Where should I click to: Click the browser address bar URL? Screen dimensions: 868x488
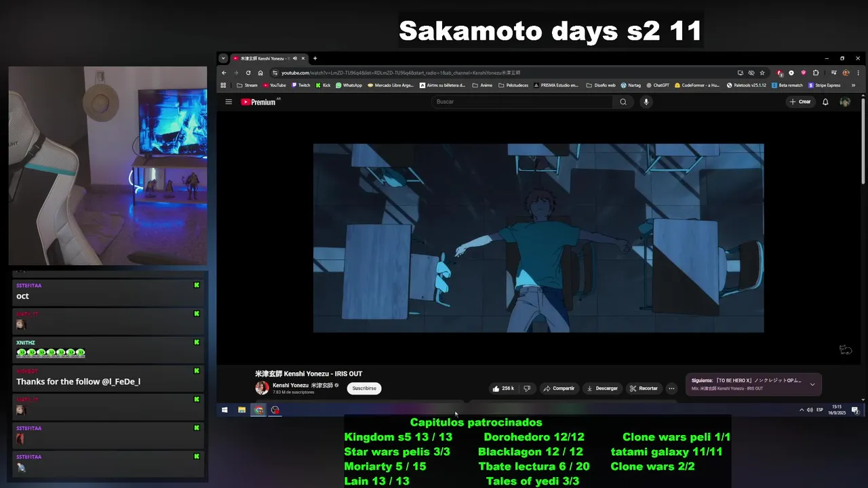point(401,73)
